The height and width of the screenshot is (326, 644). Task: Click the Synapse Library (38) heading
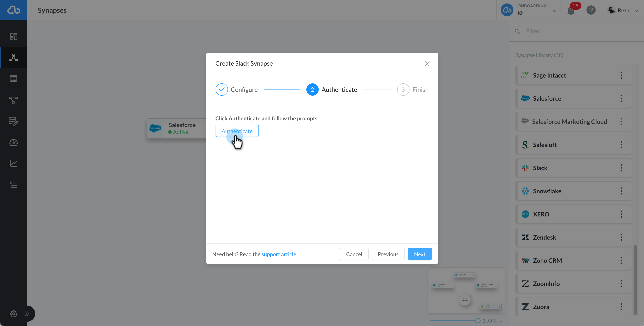pyautogui.click(x=539, y=55)
